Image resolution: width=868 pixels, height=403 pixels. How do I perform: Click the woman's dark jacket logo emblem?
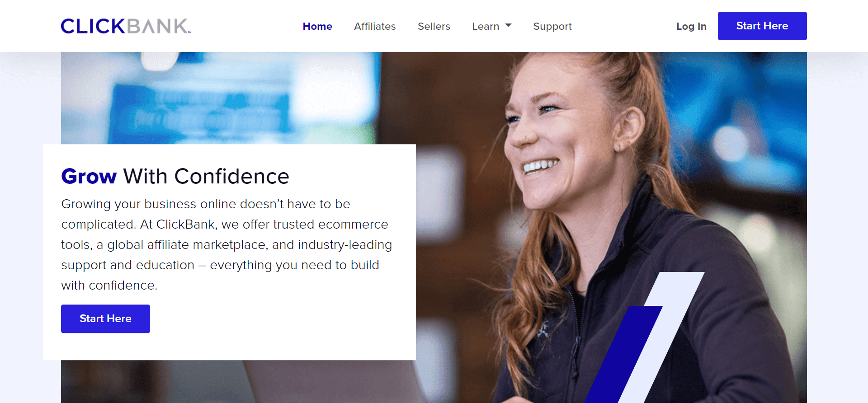point(543,330)
